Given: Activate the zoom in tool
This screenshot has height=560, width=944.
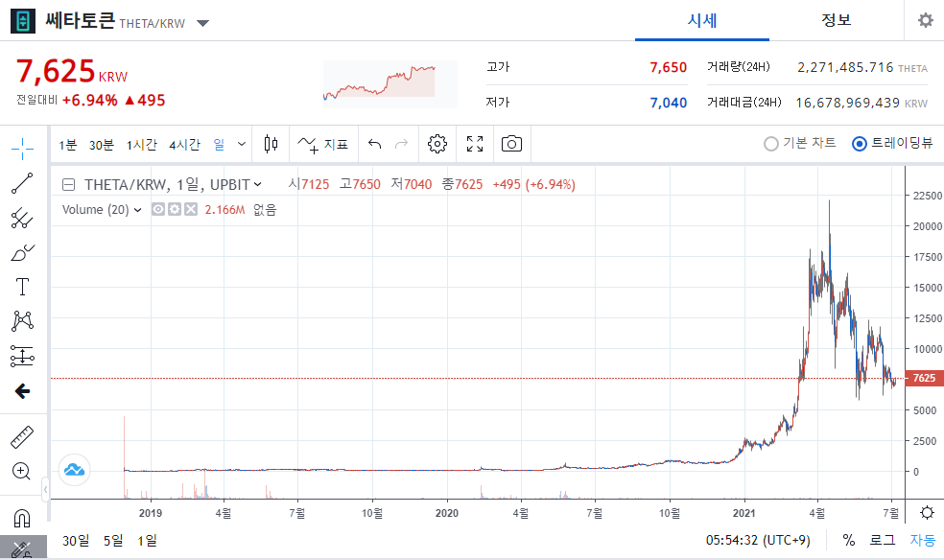Looking at the screenshot, I should [22, 471].
